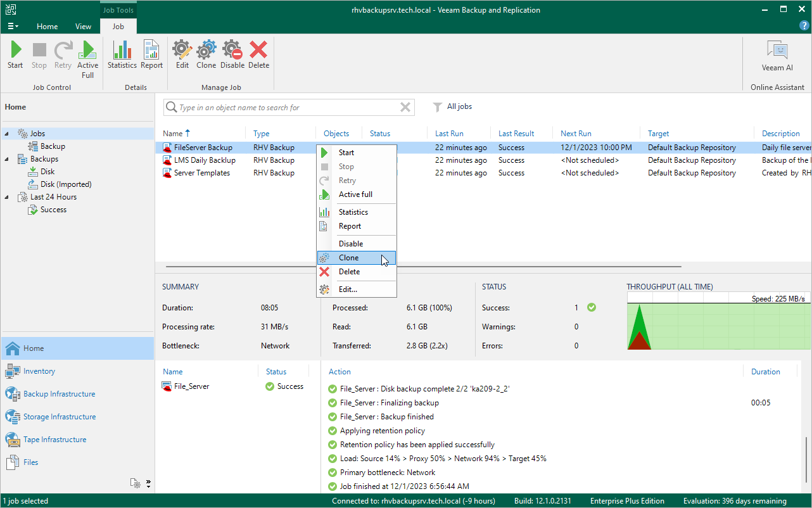Collapse the Jobs tree node

[x=8, y=134]
